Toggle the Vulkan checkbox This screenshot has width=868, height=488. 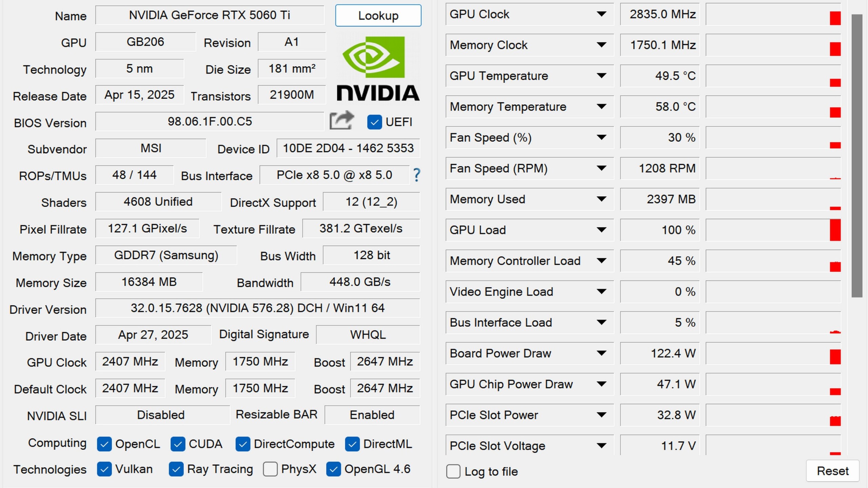point(104,469)
